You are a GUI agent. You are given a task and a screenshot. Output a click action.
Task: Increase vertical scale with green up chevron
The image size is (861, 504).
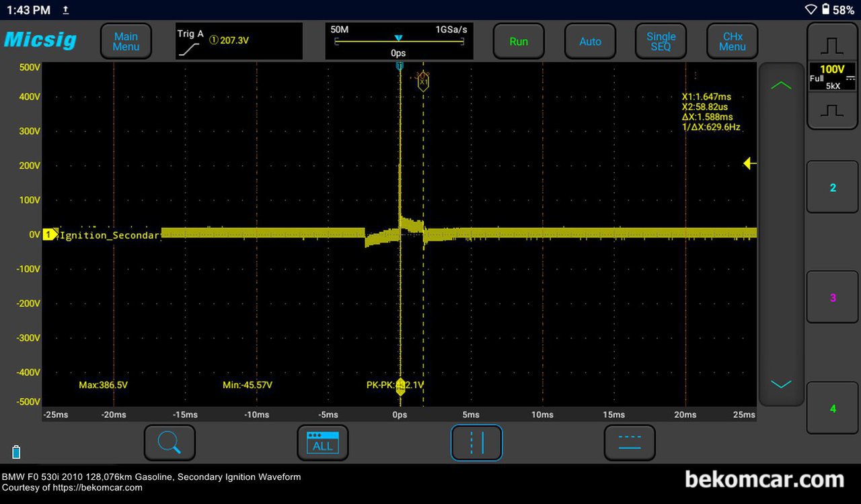click(x=781, y=85)
